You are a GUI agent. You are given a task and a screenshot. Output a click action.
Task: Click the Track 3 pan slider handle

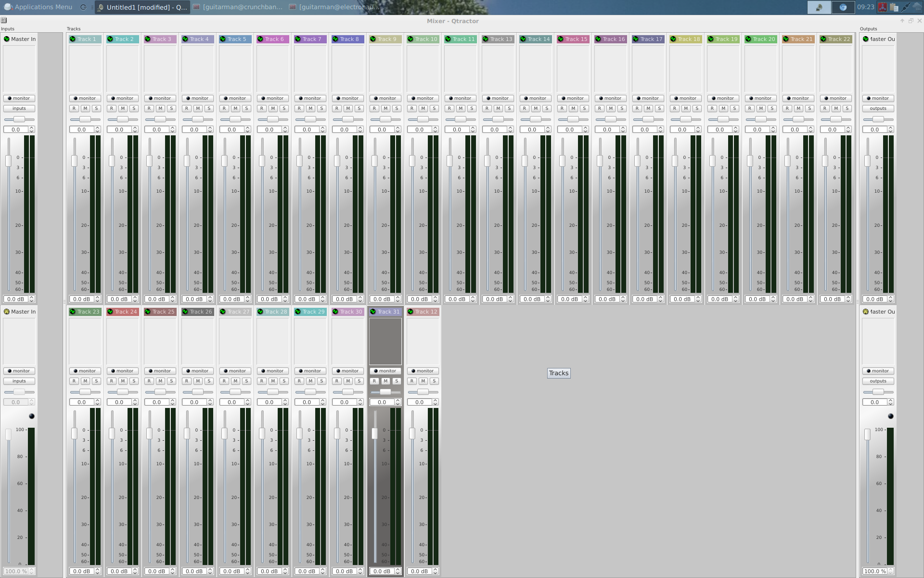coord(160,119)
